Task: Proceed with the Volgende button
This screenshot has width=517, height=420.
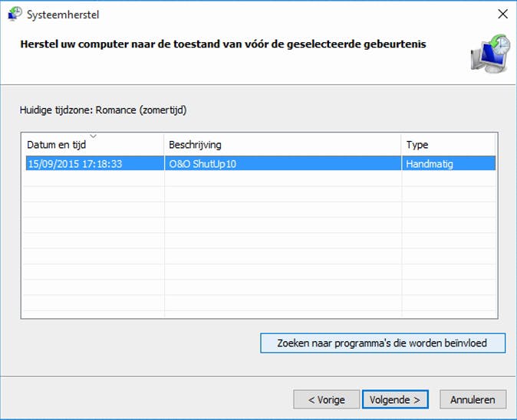Action: pyautogui.click(x=395, y=399)
